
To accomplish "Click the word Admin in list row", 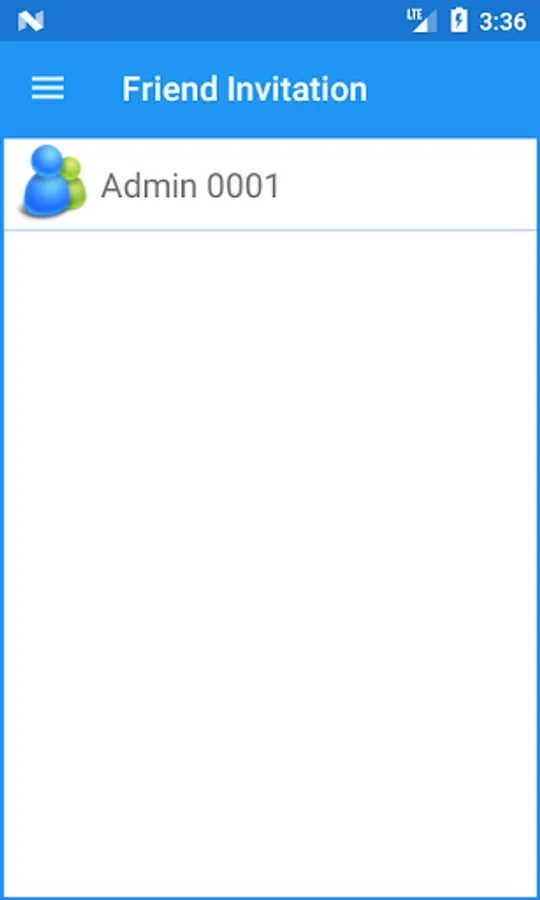I will 149,186.
